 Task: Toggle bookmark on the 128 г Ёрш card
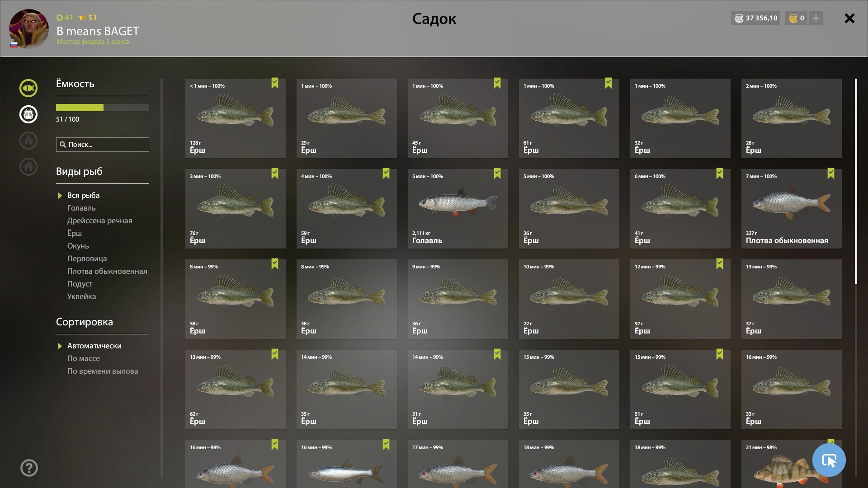[x=275, y=83]
